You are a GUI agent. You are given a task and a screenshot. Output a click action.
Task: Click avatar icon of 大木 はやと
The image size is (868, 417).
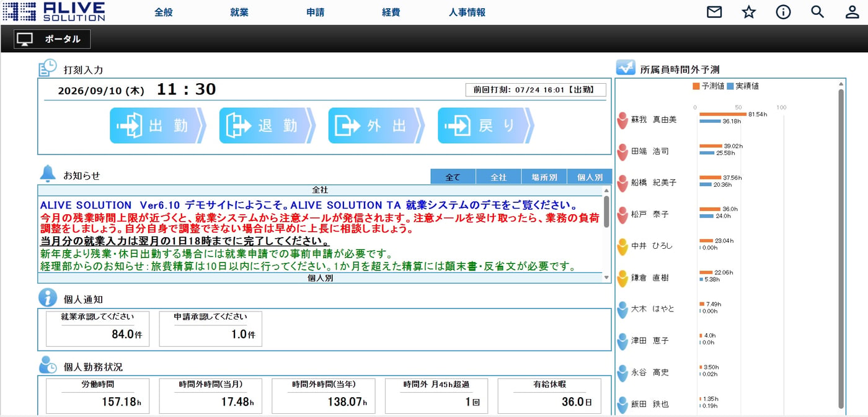(x=623, y=310)
